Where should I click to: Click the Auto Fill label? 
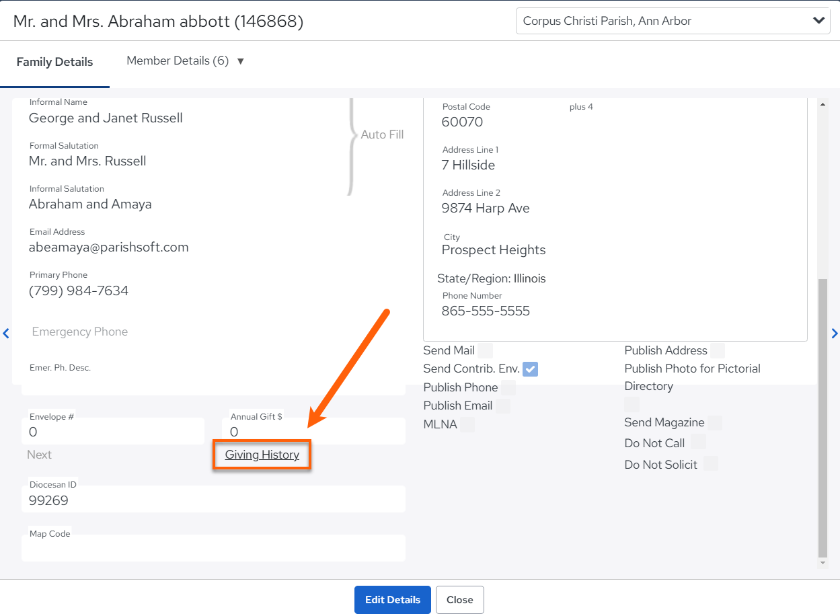point(382,134)
